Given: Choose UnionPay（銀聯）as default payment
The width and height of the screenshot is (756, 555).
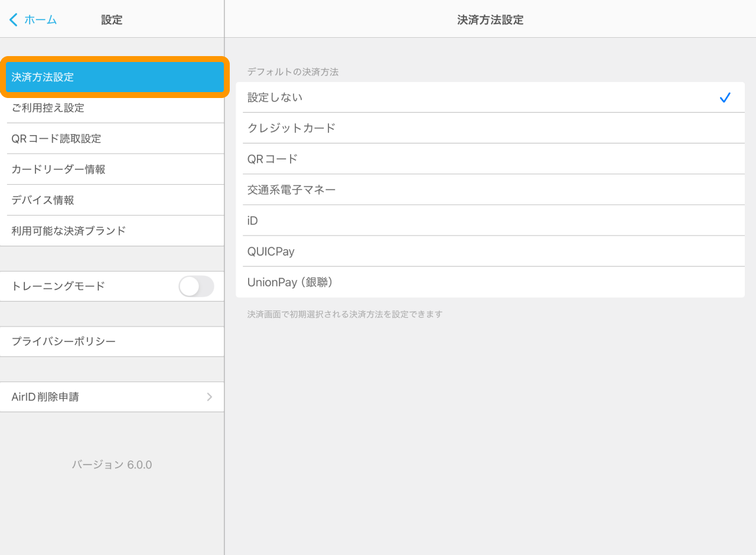Looking at the screenshot, I should tap(413, 282).
